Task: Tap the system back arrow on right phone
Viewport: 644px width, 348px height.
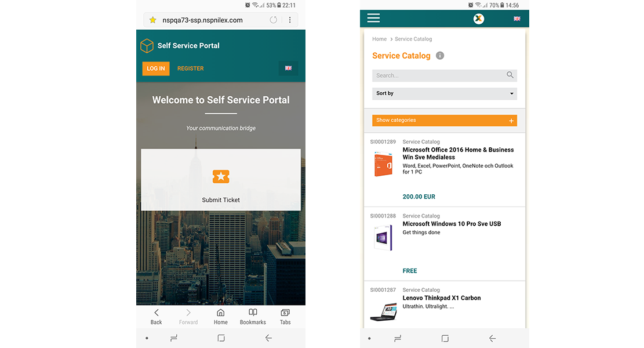Action: [493, 339]
